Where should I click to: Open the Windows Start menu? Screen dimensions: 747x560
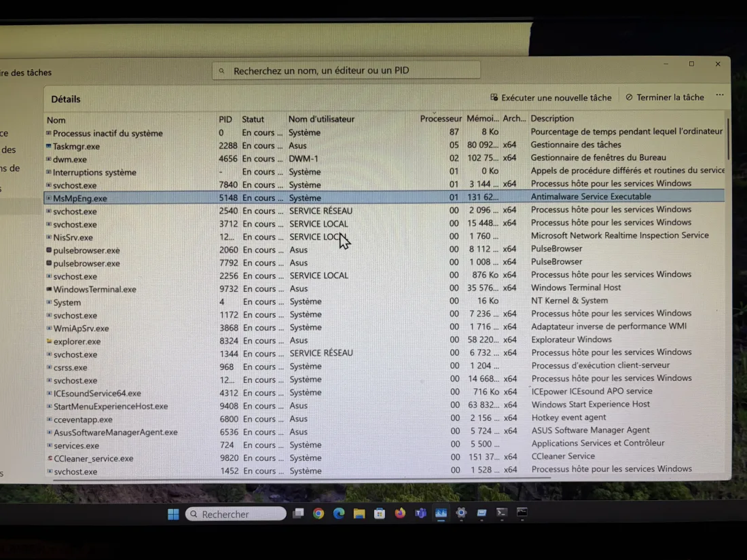coord(173,514)
